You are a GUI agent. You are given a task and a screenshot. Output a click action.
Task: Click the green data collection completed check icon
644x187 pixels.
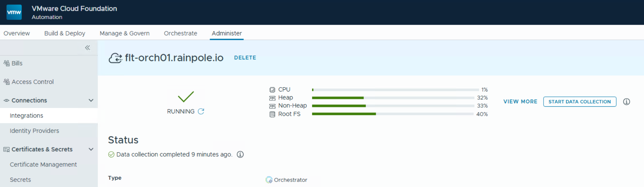[x=111, y=155]
